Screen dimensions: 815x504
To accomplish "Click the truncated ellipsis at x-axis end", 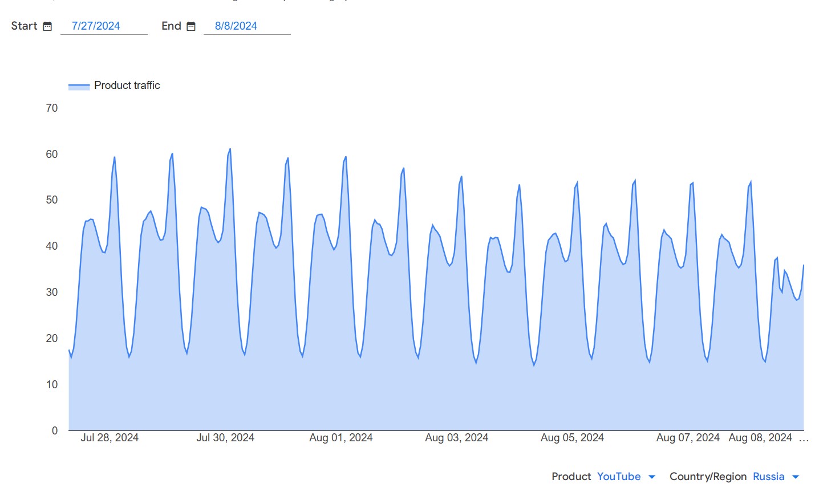I will (804, 438).
